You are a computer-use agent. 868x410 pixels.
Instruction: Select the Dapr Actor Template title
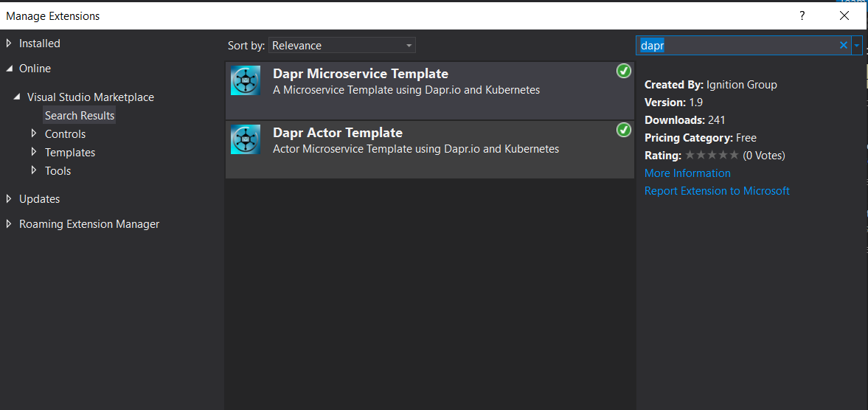tap(338, 133)
